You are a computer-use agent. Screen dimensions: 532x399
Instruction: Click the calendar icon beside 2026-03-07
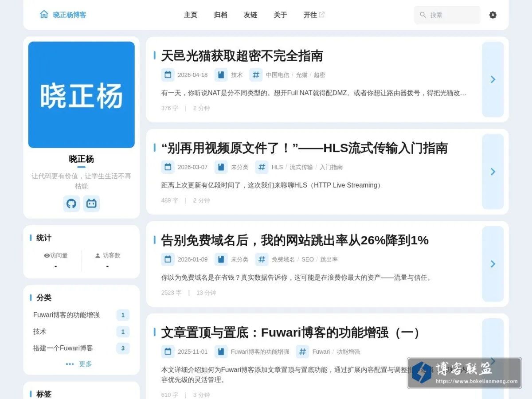(168, 167)
